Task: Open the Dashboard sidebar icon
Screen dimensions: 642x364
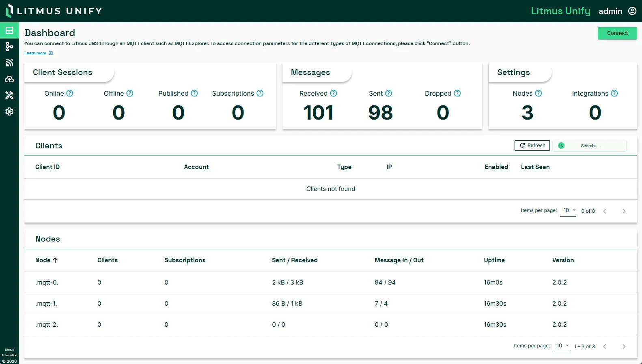Action: (x=9, y=30)
